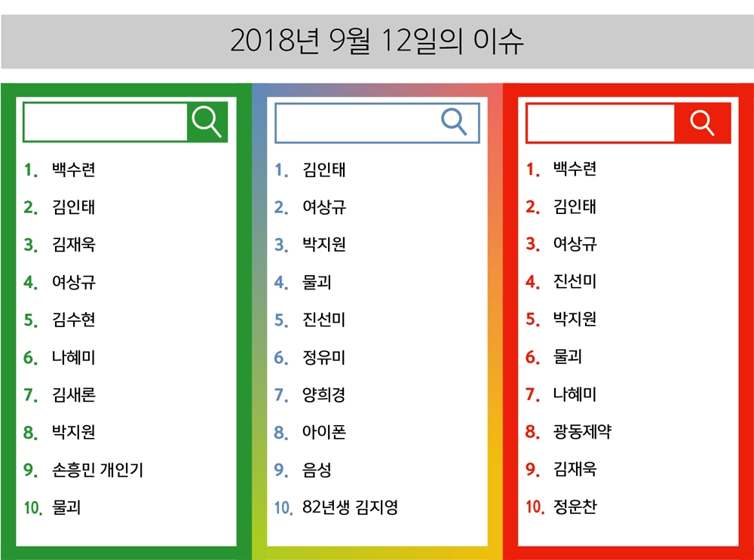Select 나혜미 ranked seventh in red list
The width and height of the screenshot is (754, 560).
point(575,393)
